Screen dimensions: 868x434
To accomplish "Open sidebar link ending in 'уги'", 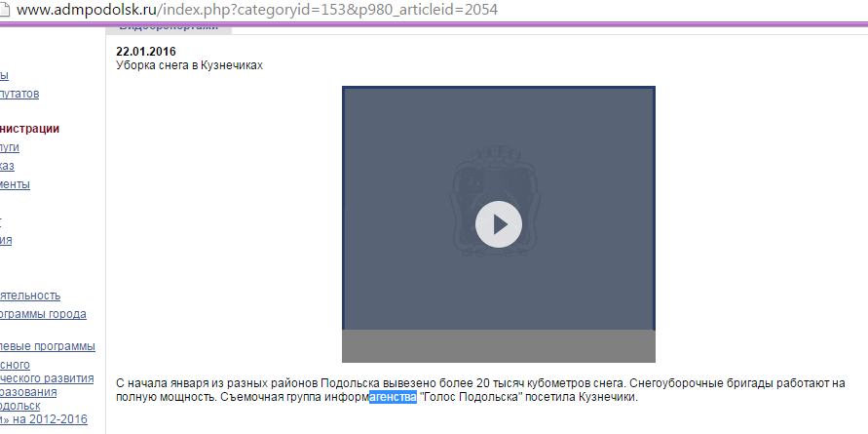I will [x=10, y=147].
